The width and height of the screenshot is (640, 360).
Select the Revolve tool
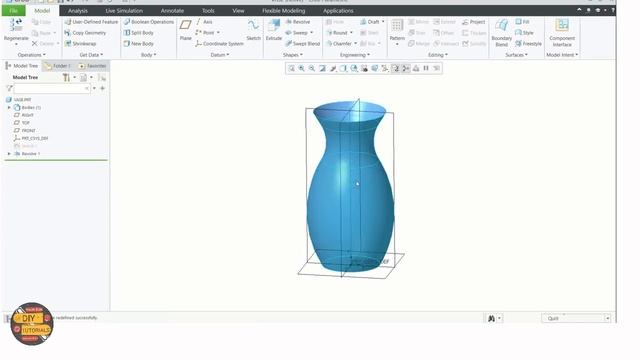click(298, 22)
